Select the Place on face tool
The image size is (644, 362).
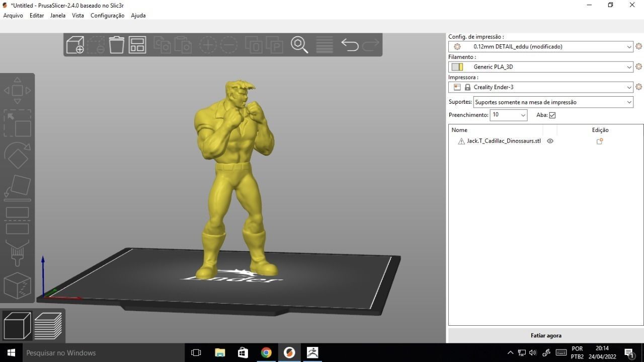[x=17, y=188]
